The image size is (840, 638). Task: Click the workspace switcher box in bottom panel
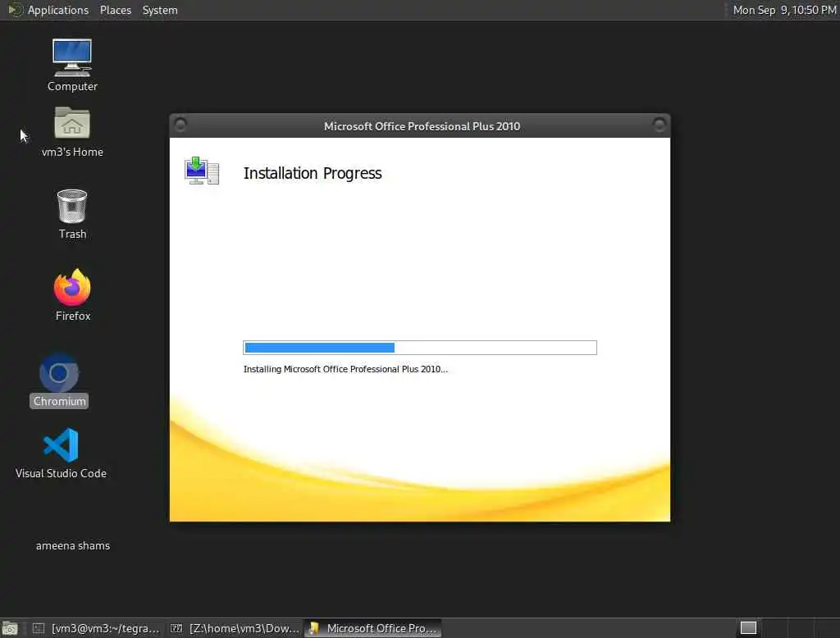click(x=748, y=628)
